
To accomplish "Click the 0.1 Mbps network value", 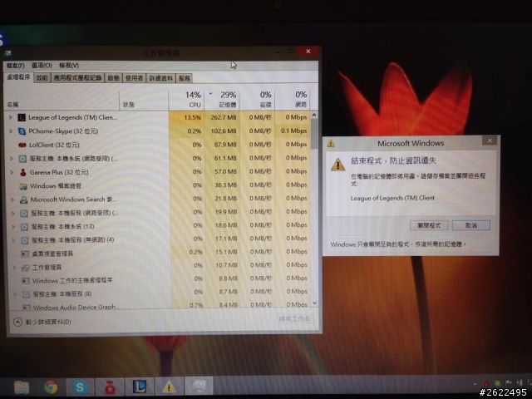I will (293, 131).
